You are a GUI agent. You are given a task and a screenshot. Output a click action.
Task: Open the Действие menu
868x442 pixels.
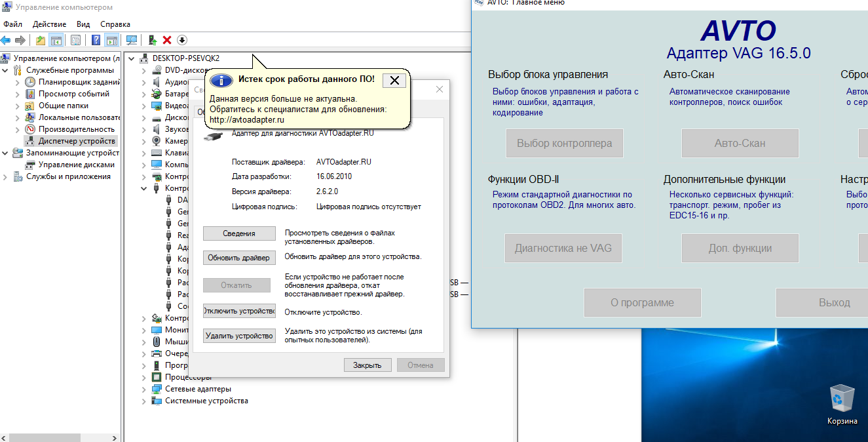coord(49,24)
